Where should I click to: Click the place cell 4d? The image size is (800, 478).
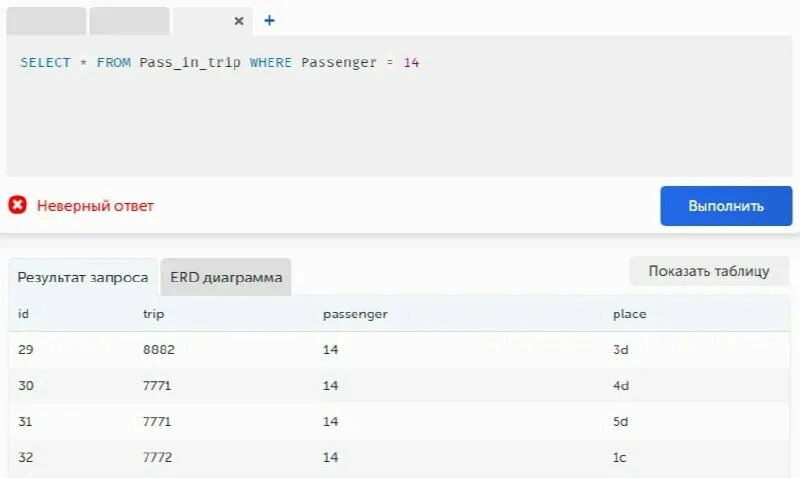click(621, 386)
